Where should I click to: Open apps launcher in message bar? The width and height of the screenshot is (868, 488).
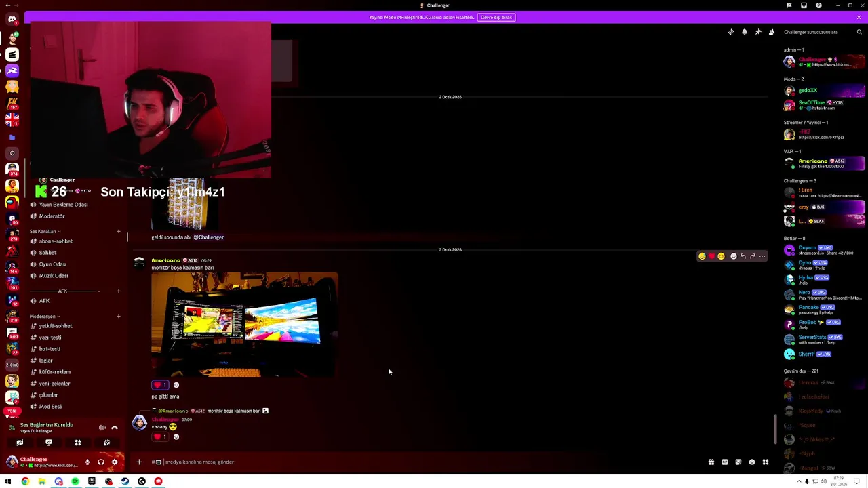click(766, 462)
